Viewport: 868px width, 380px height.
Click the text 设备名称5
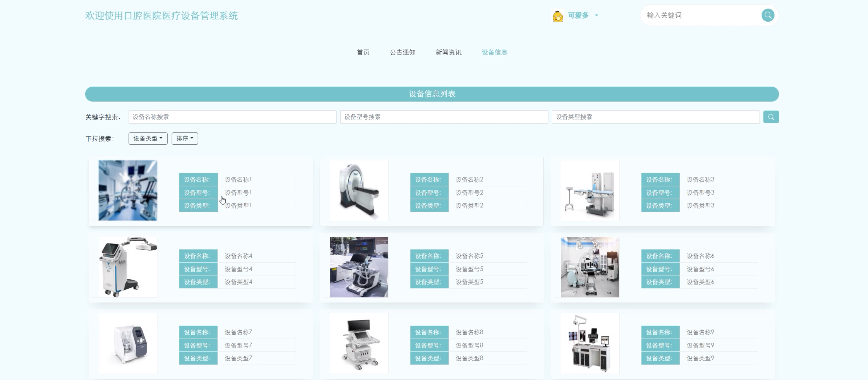(x=469, y=256)
